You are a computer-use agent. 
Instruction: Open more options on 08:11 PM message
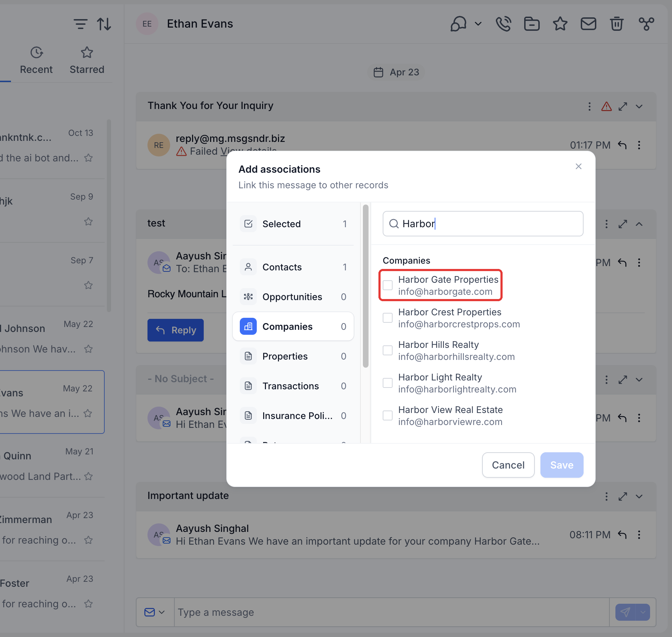(639, 535)
